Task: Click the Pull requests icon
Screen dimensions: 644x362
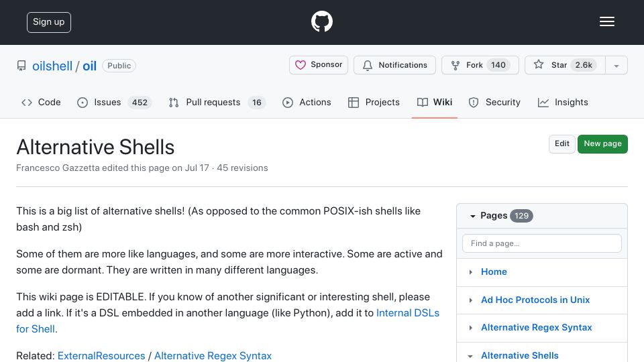Action: click(174, 102)
